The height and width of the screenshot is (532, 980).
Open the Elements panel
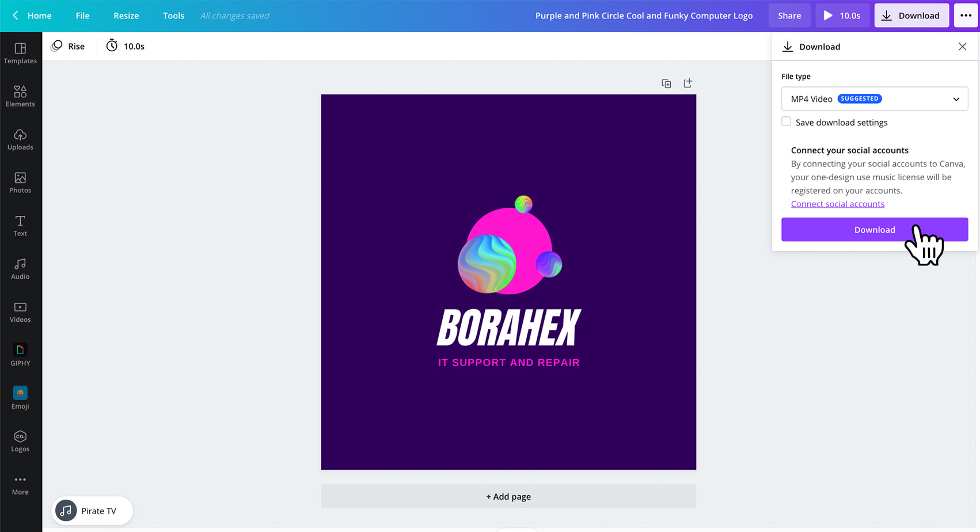pyautogui.click(x=21, y=96)
